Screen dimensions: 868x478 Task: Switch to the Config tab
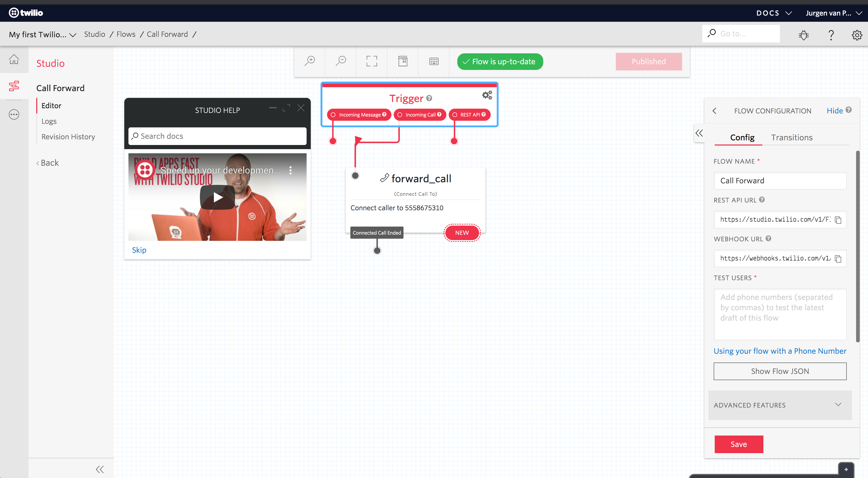[x=742, y=137]
